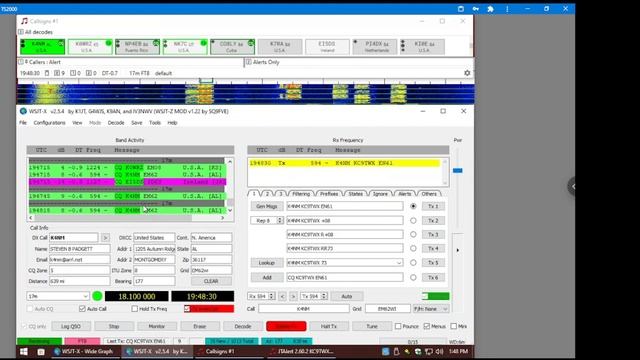The image size is (640, 360).
Task: Click the network icon in system tray
Action: point(429,351)
